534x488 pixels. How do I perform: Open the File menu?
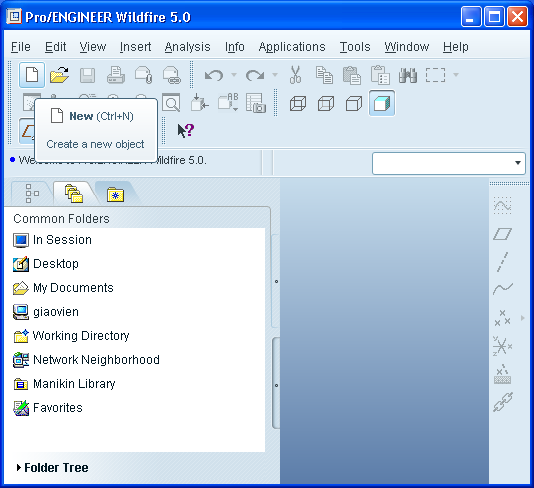20,47
